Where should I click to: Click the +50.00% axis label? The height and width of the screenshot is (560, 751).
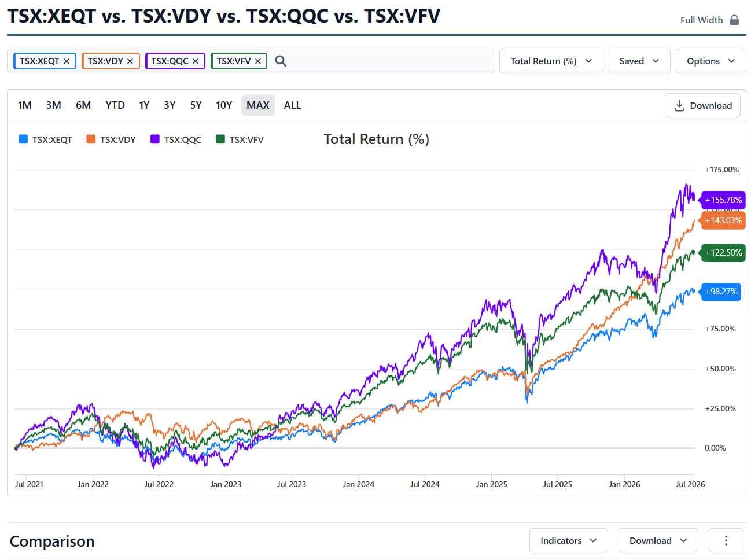[720, 369]
